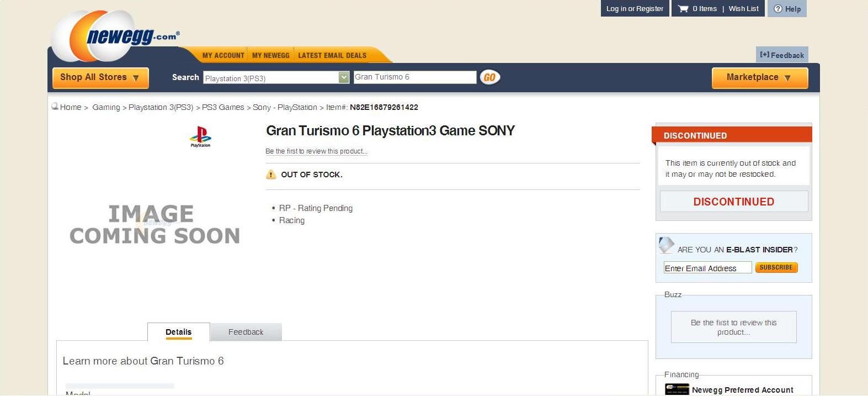Open the My Newegg tab
The width and height of the screenshot is (868, 396).
tap(271, 55)
